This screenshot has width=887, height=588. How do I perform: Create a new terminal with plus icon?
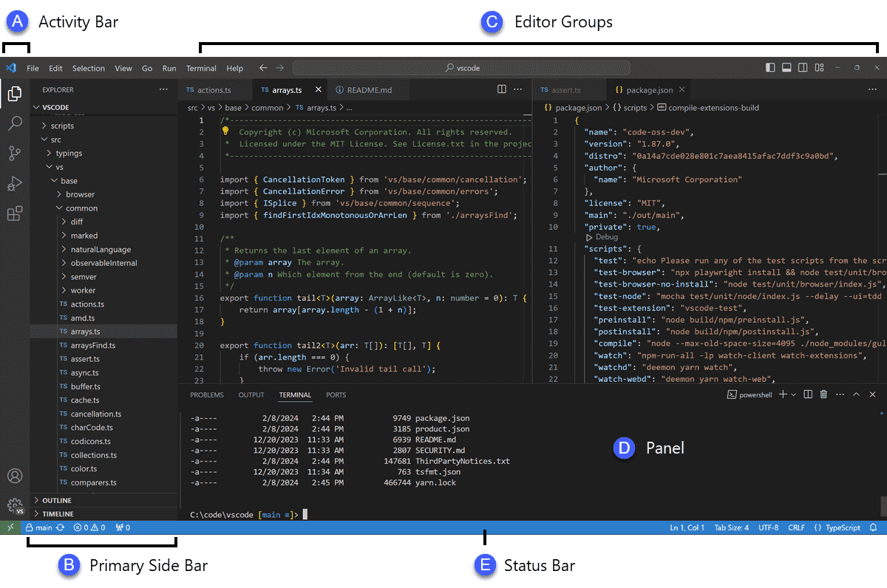tap(784, 394)
